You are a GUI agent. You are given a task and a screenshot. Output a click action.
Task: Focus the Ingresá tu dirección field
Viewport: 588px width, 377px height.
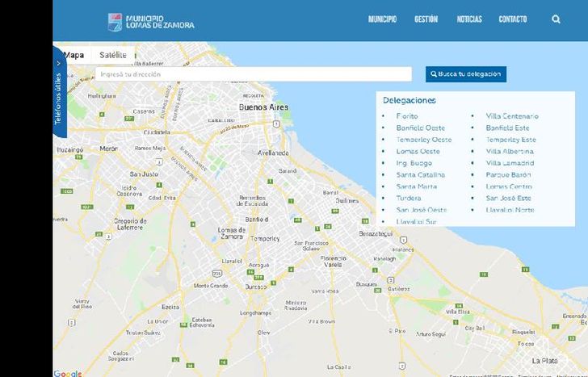tap(253, 74)
